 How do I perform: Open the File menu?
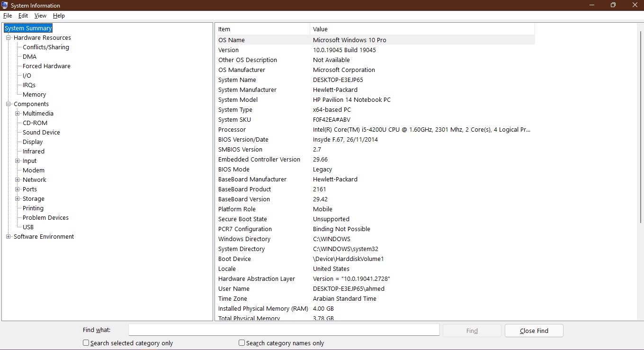pos(8,16)
